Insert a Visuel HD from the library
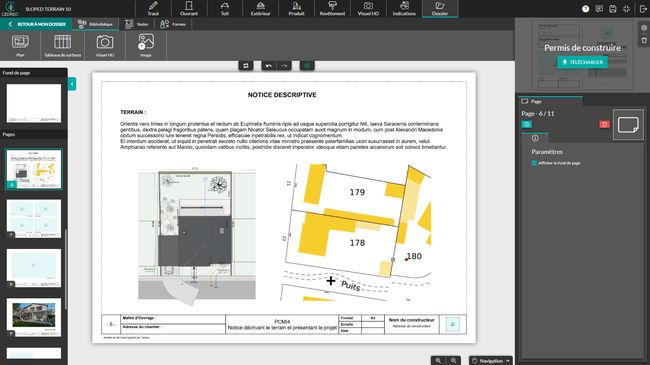Image resolution: width=650 pixels, height=365 pixels. [x=105, y=46]
